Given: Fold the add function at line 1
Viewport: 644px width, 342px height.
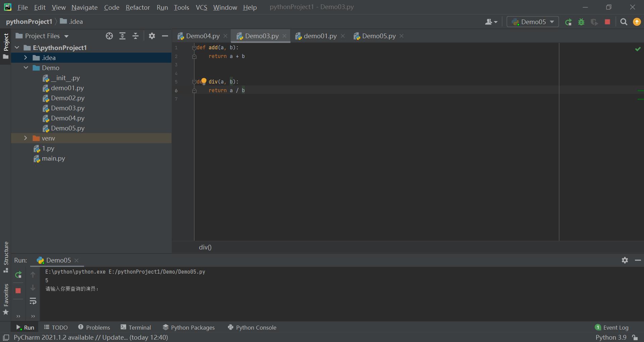Looking at the screenshot, I should point(194,48).
